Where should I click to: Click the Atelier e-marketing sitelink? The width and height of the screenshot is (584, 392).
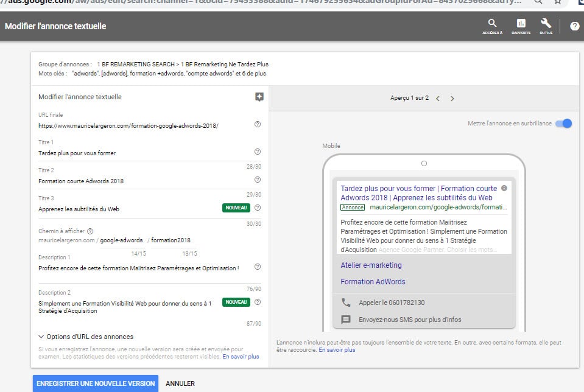[x=371, y=265]
